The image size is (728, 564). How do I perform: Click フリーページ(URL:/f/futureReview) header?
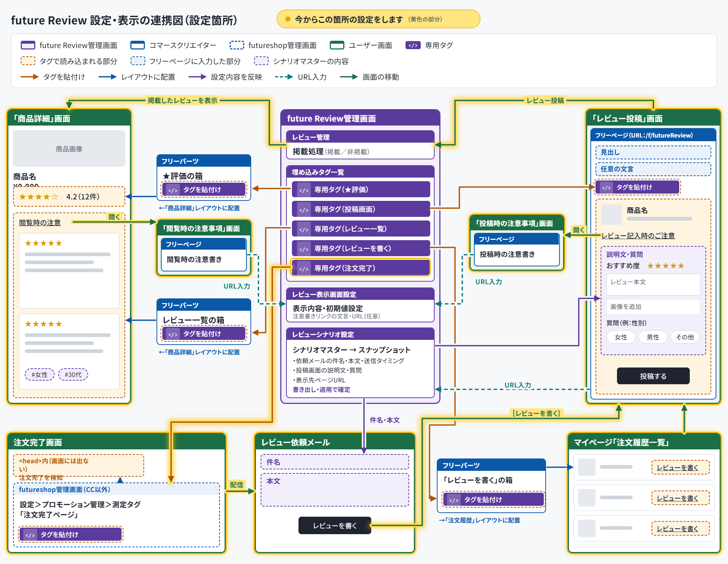[x=653, y=135]
